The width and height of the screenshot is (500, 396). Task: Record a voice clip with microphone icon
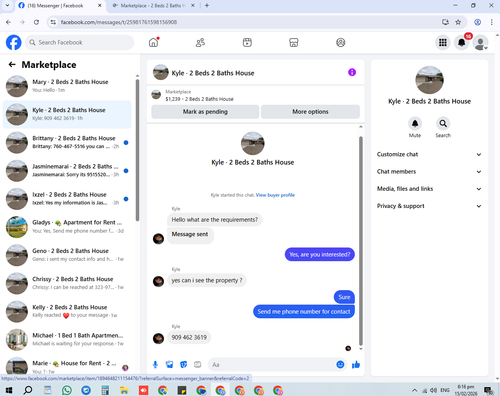(155, 365)
